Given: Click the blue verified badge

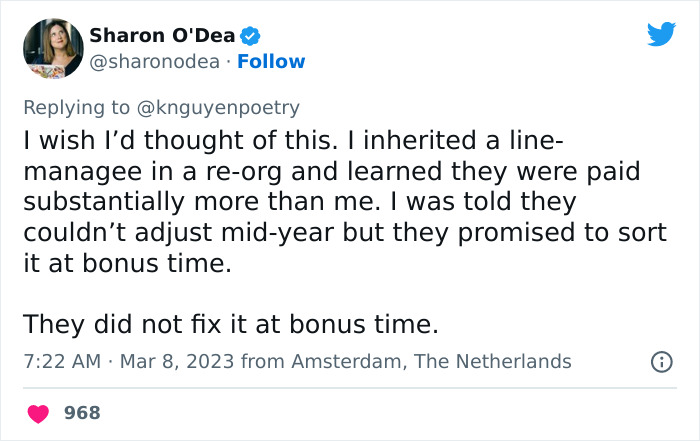Looking at the screenshot, I should (x=252, y=36).
